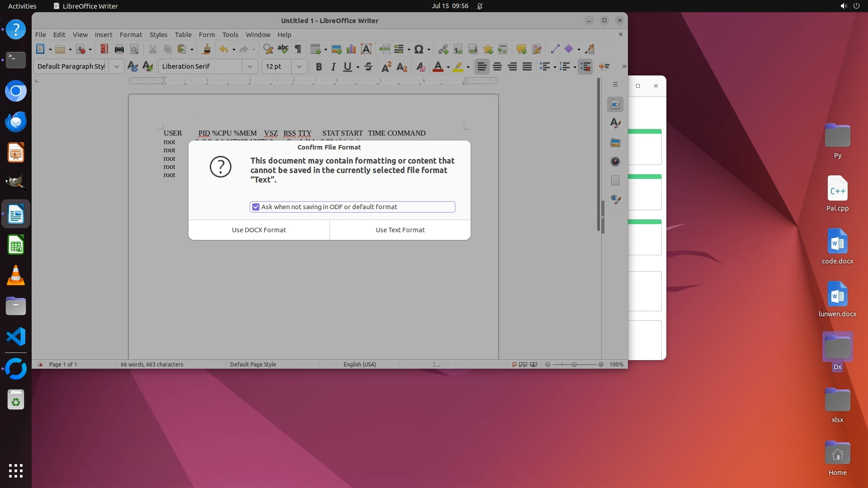Expand the font name dropdown
868x488 pixels.
250,67
